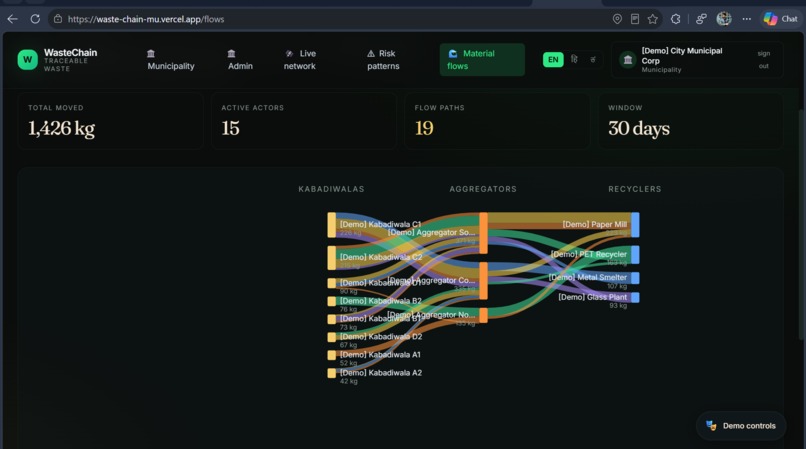Select the PET Recycler node
This screenshot has width=806, height=449.
point(635,255)
